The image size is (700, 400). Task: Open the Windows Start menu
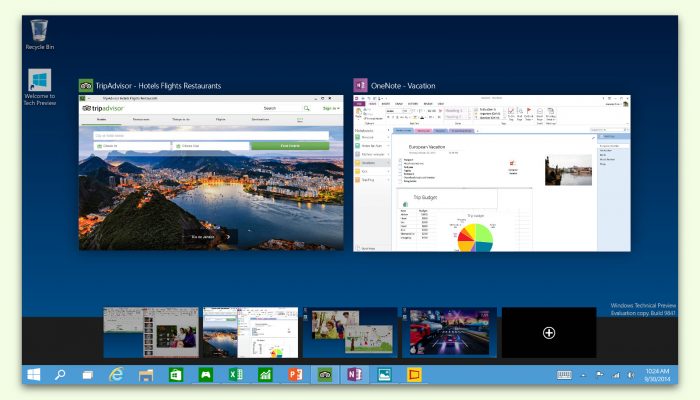coord(33,375)
